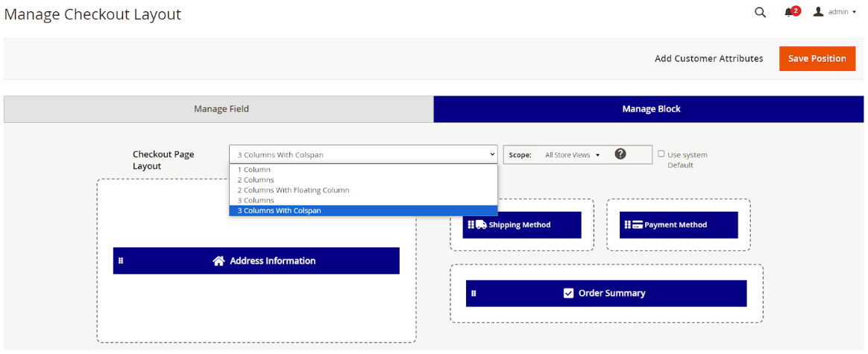This screenshot has height=354, width=868.
Task: Collapse the Checkout Page Layout dropdown
Action: (x=362, y=154)
